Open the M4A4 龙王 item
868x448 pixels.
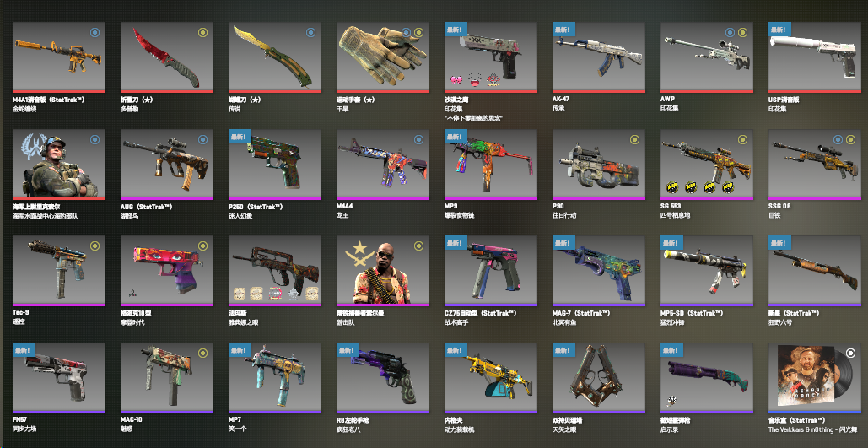[x=383, y=165]
